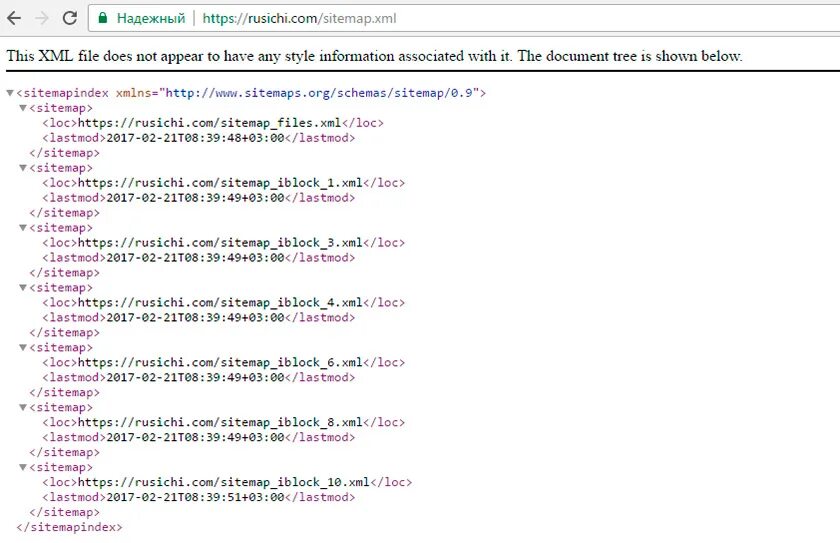Image resolution: width=840 pixels, height=543 pixels.
Task: Collapse sitemap node containing sitemap_iblock_4.xml
Action: point(23,288)
